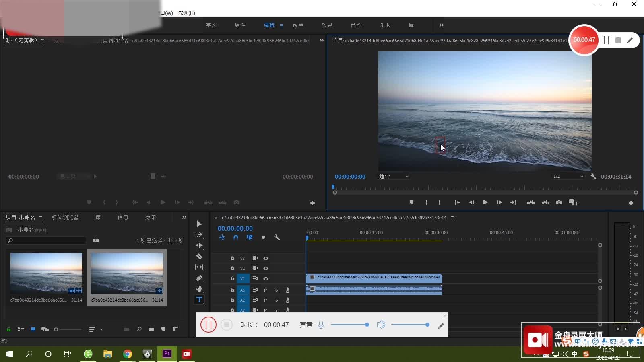Viewport: 644px width, 362px height.
Task: Toggle snap in timeline (magnet icon)
Action: point(236,237)
